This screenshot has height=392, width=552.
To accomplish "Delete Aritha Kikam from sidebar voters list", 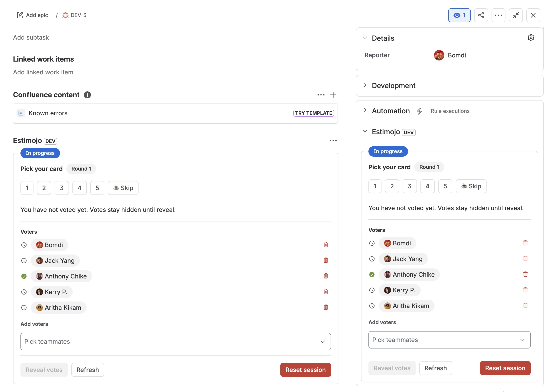I will (525, 306).
